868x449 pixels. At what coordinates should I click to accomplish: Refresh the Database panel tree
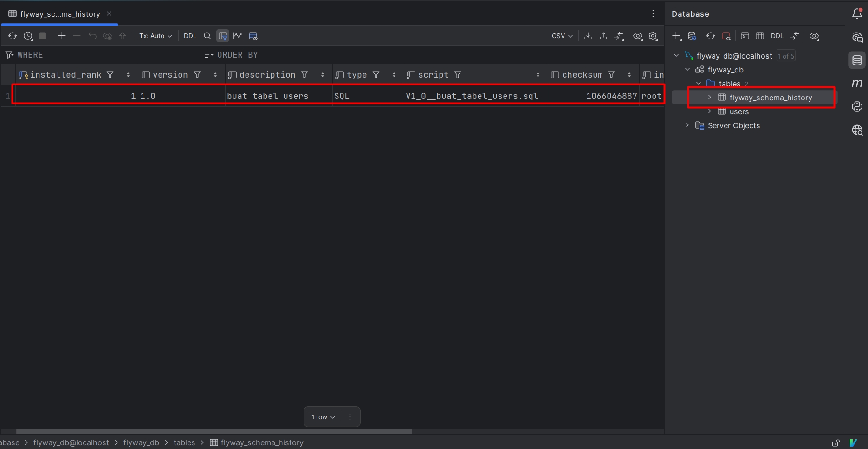click(711, 36)
